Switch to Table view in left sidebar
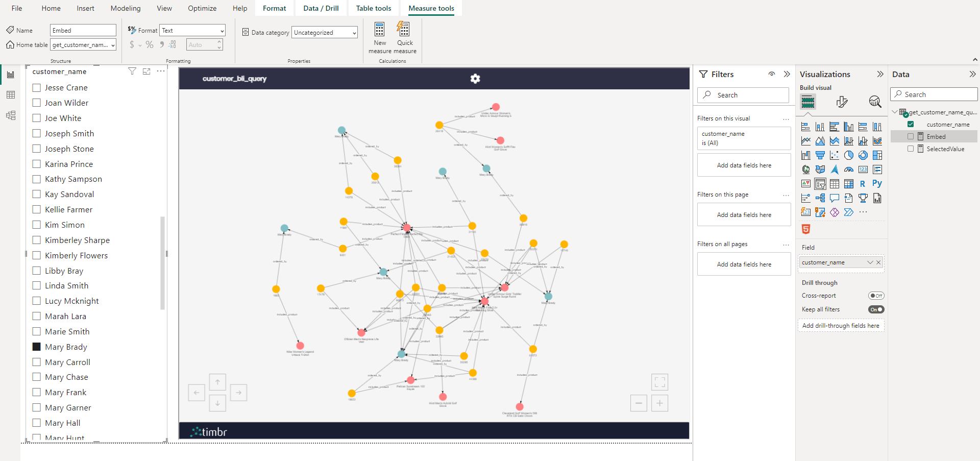This screenshot has height=461, width=980. [11, 95]
